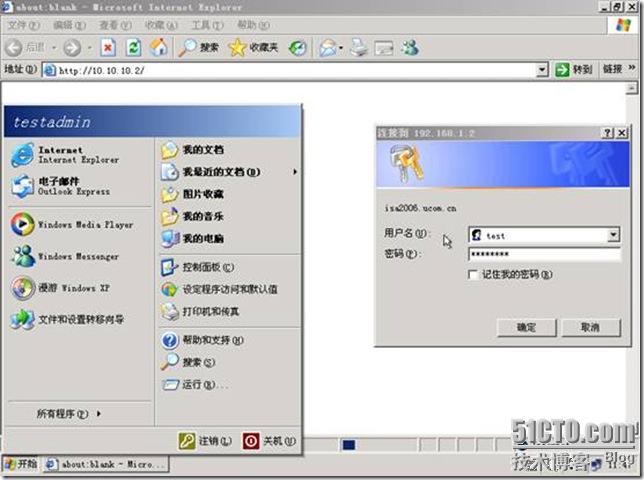
Task: Click the History toolbar icon
Action: coord(297,48)
